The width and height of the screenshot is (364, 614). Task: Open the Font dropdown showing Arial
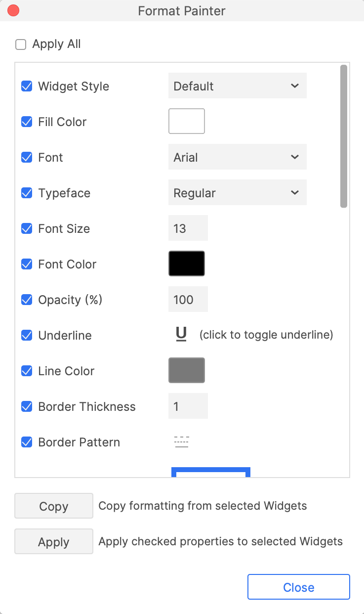pos(237,157)
